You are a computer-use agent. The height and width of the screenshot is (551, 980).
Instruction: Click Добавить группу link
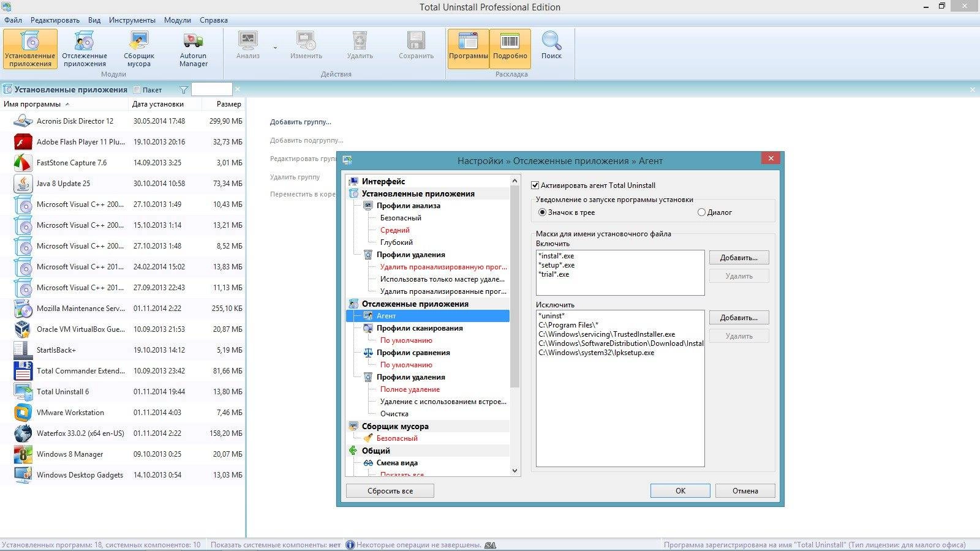click(x=300, y=122)
